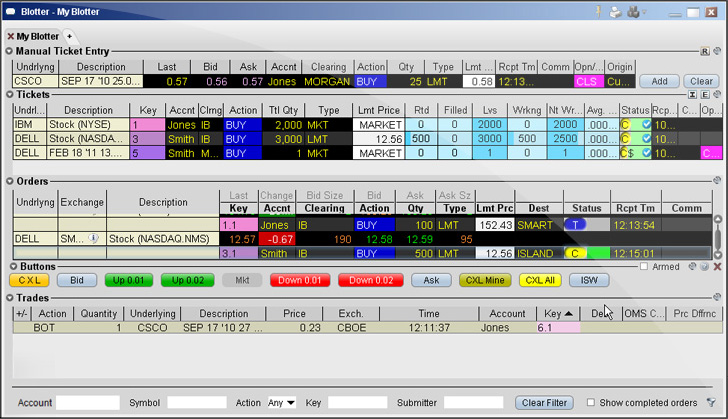Click the info icon in DELL exchange cell
728x419 pixels.
tap(93, 238)
